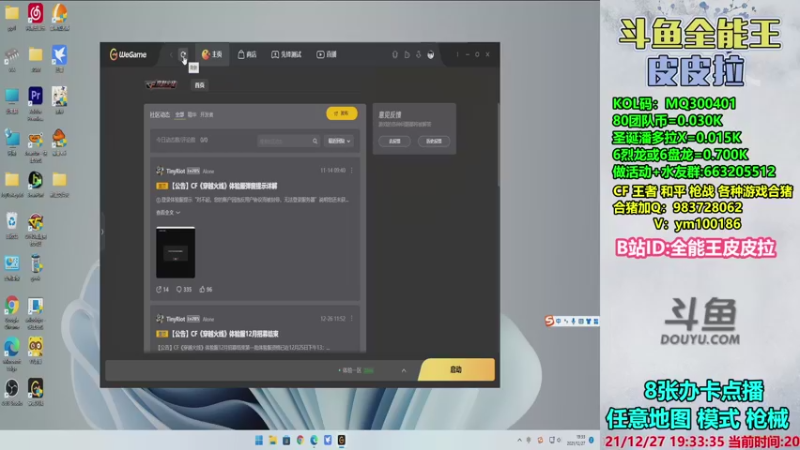Expand full text of the first post
800x450 pixels.
(168, 213)
